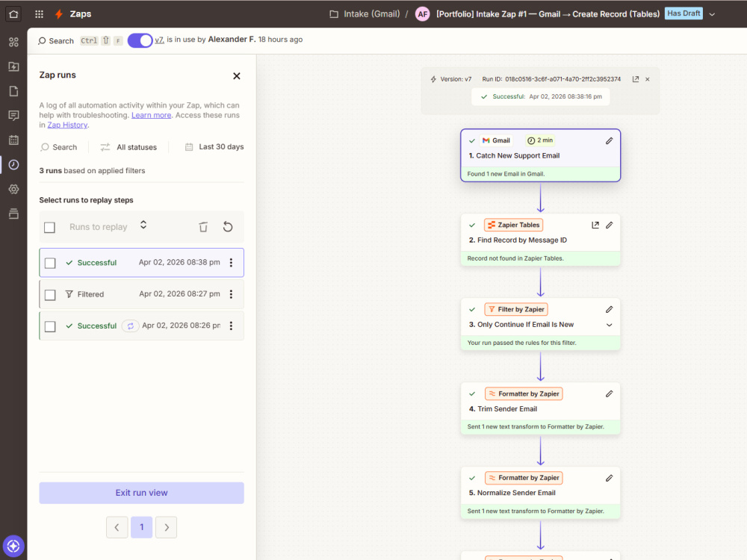Edit the Trim Sender Email step
This screenshot has width=747, height=560.
(x=609, y=393)
